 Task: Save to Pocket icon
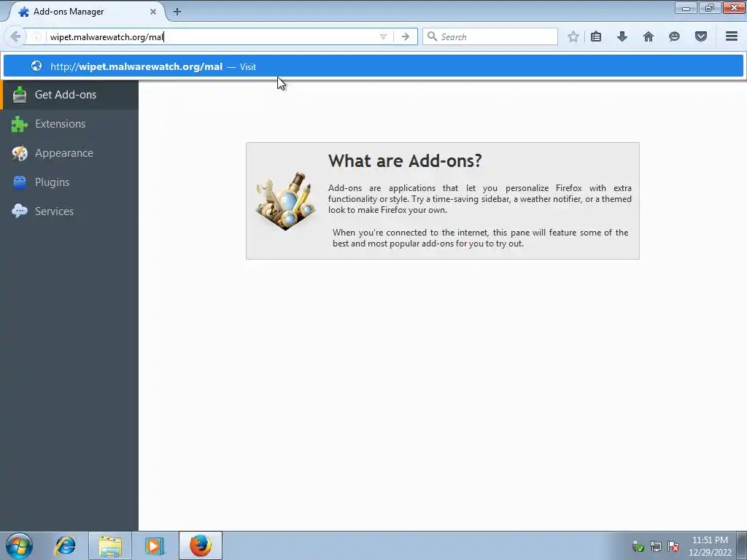(x=701, y=36)
